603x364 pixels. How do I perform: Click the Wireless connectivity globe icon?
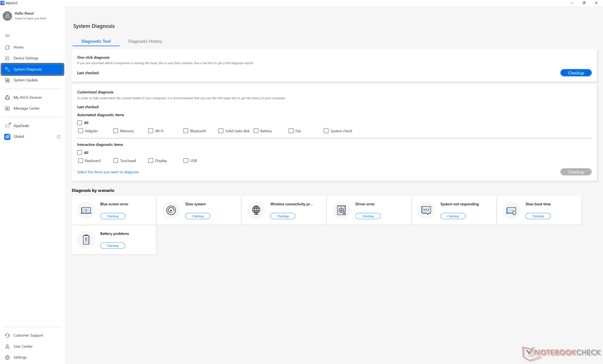coord(256,210)
